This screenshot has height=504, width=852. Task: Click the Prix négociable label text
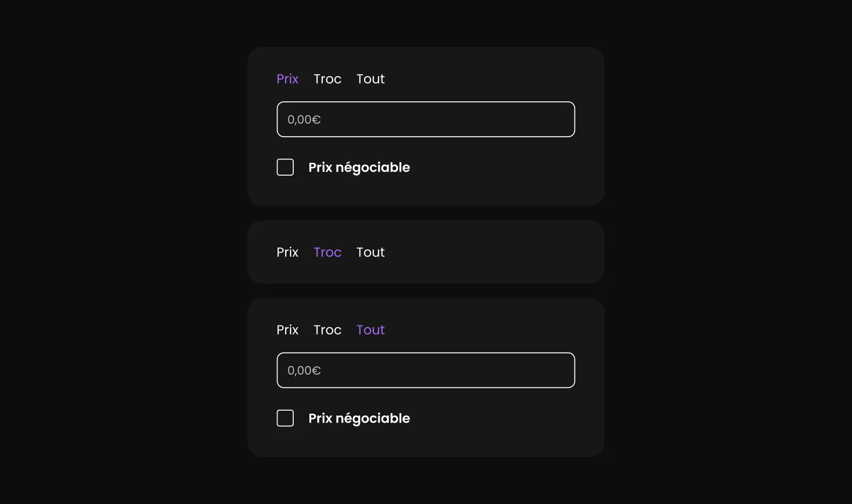359,167
